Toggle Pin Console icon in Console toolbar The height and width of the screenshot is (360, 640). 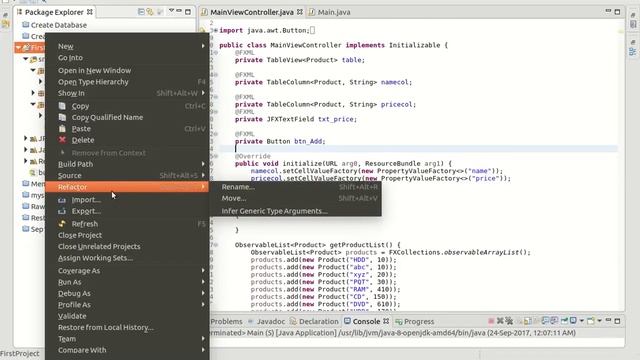click(x=564, y=321)
